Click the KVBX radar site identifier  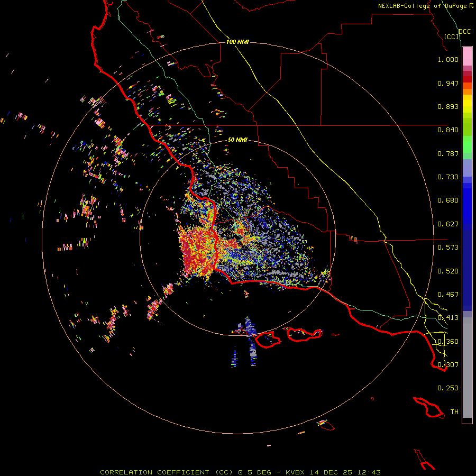296,472
